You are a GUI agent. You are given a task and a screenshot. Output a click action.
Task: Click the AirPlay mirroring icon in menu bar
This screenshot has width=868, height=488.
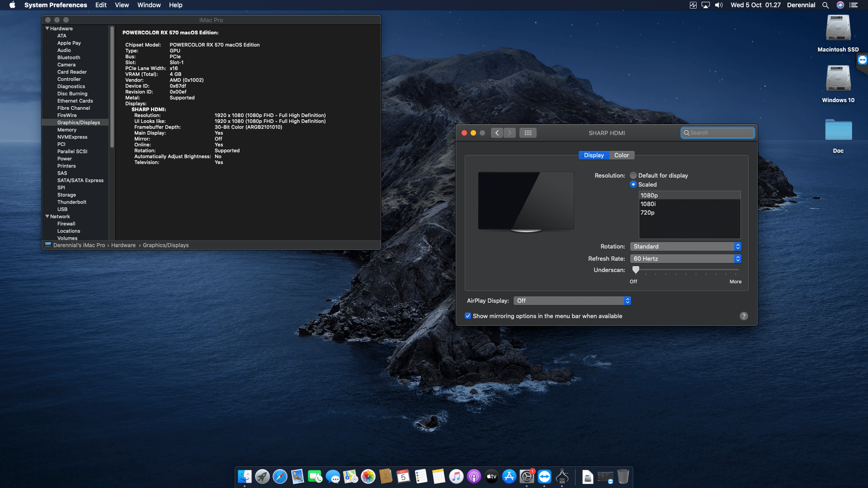pos(705,5)
